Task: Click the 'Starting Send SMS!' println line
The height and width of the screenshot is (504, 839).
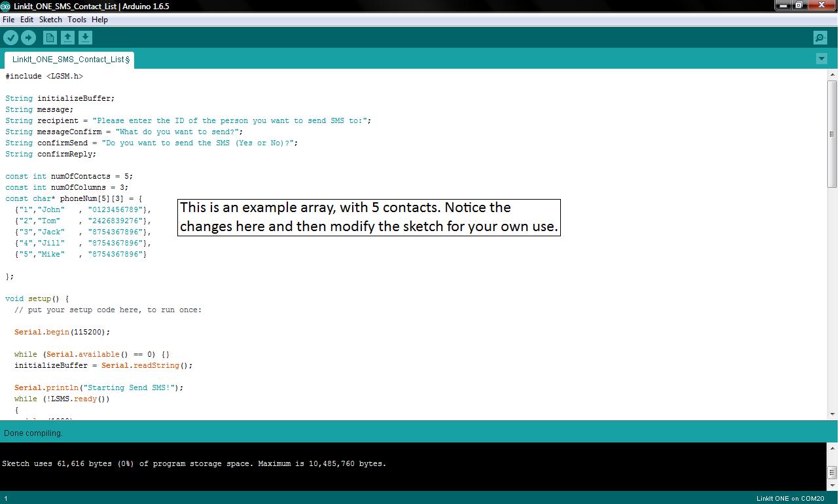Action: 99,387
